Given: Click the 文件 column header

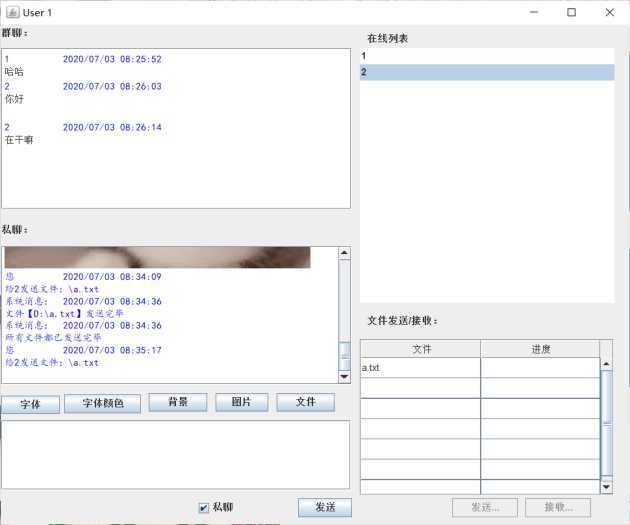Looking at the screenshot, I should [420, 349].
